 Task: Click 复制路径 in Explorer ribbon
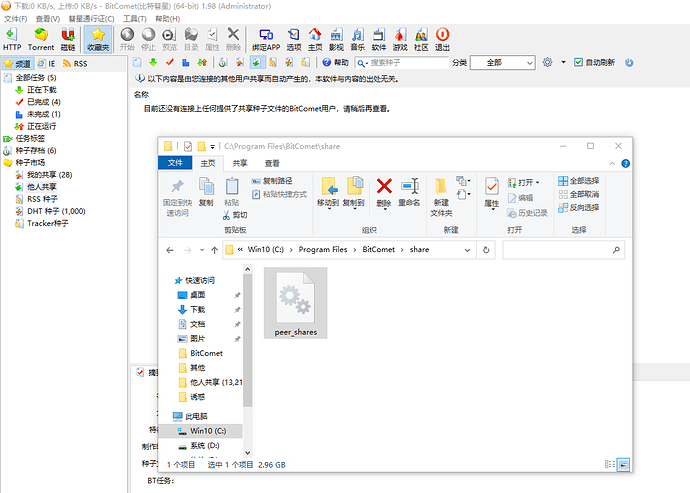[272, 181]
